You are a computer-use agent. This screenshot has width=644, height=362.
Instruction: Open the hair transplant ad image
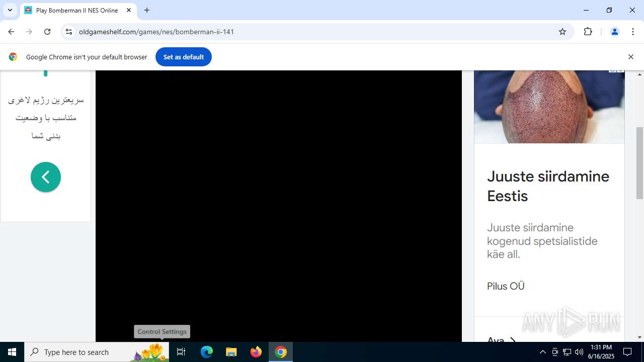coord(549,107)
